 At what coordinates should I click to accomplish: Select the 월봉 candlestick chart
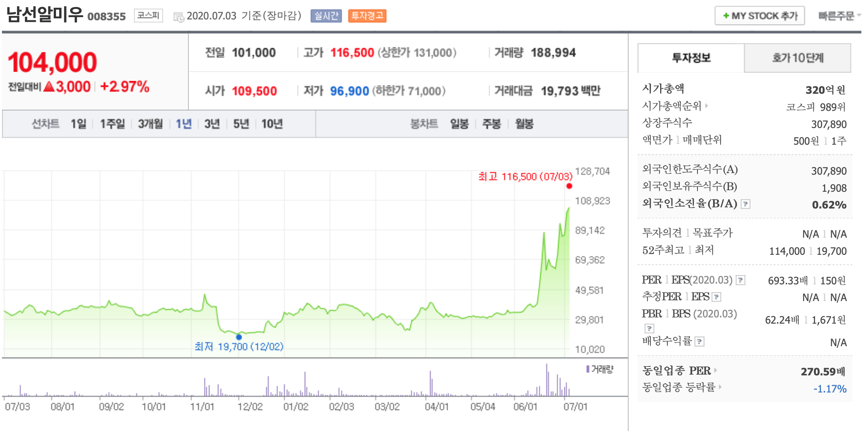coord(524,124)
